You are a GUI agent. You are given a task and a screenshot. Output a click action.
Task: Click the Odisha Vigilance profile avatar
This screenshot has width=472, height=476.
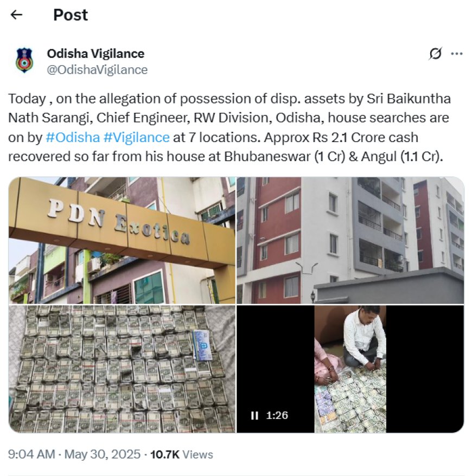(24, 60)
